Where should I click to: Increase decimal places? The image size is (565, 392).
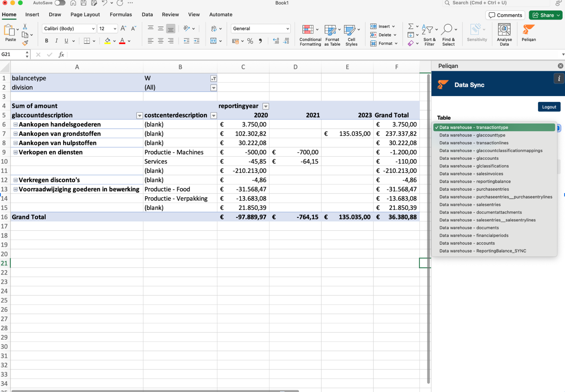pos(276,41)
